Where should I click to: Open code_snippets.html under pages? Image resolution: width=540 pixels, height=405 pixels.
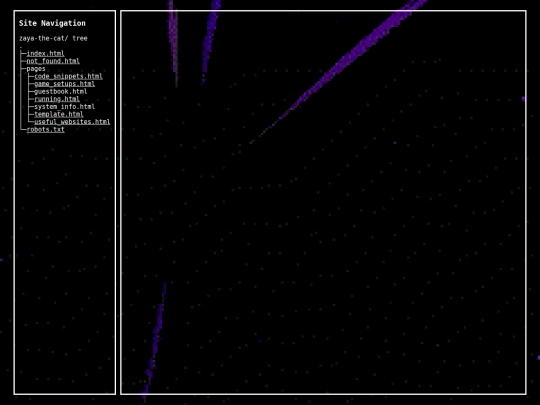click(x=68, y=76)
